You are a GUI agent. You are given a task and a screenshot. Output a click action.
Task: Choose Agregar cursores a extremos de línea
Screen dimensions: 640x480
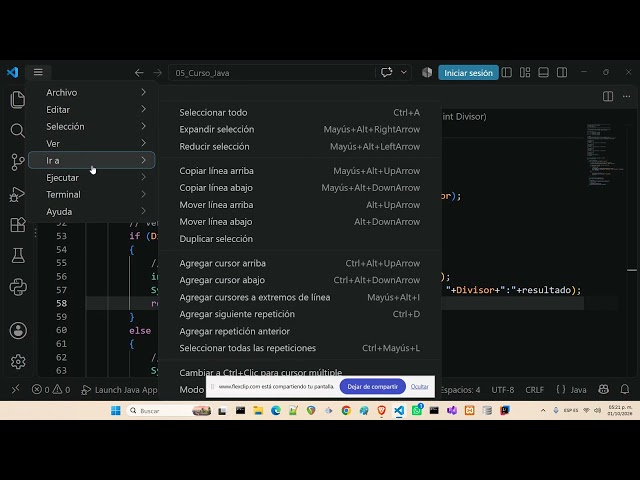click(x=300, y=297)
